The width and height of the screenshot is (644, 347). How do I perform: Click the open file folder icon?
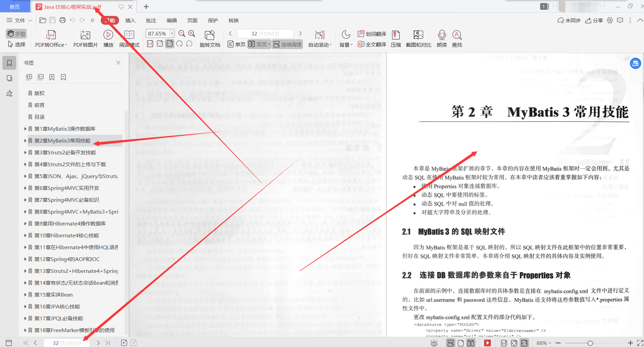tap(43, 20)
